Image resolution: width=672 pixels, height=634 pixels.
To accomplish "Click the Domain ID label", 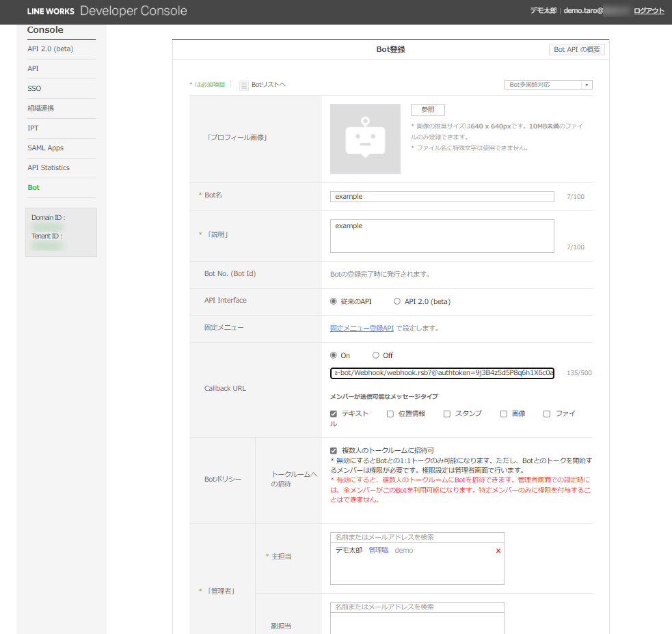I will (49, 218).
